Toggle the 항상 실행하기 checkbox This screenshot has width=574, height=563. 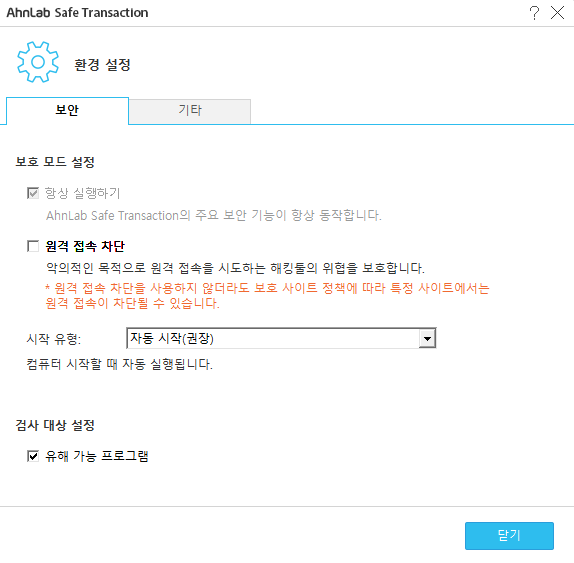point(33,193)
